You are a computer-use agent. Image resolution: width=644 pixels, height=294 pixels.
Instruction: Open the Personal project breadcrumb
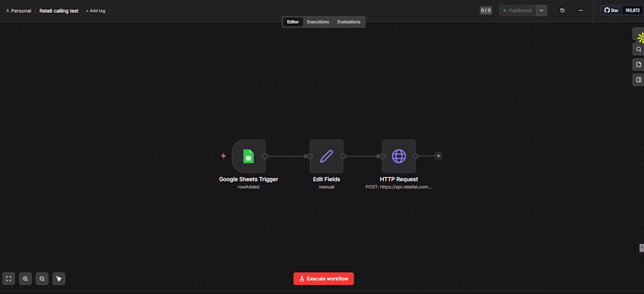pos(19,11)
